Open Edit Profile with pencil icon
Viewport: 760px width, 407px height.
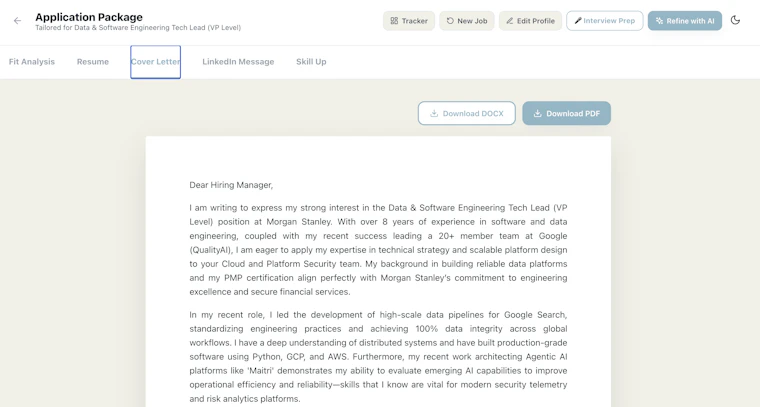[x=530, y=21]
